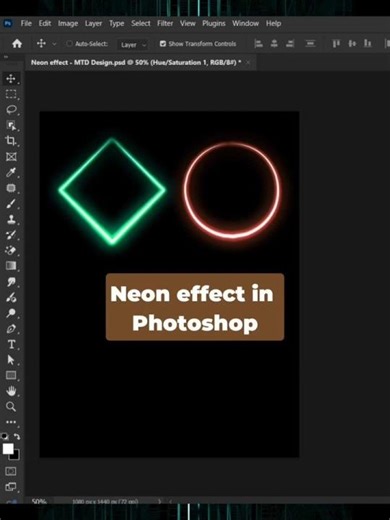
Task: Select the Frame tool
Action: coord(11,157)
